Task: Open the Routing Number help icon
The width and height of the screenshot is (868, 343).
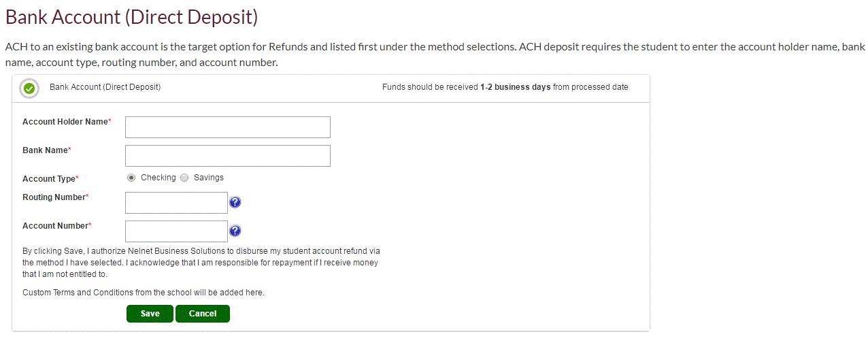Action: pos(235,202)
